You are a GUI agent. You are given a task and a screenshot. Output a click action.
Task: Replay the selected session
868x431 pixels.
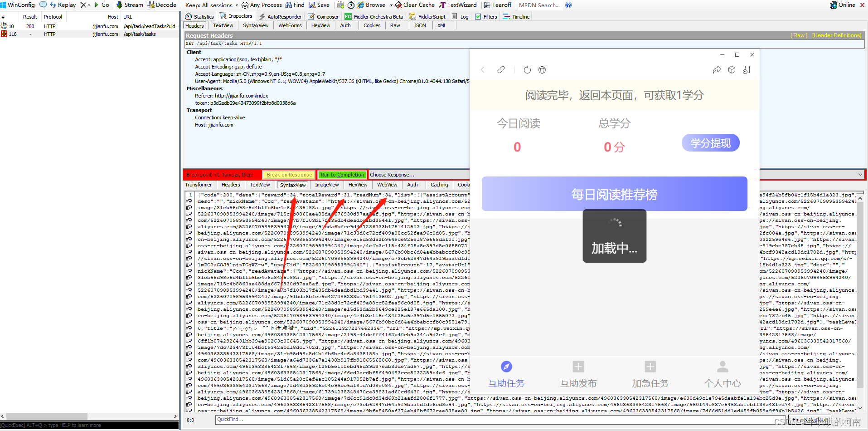63,5
